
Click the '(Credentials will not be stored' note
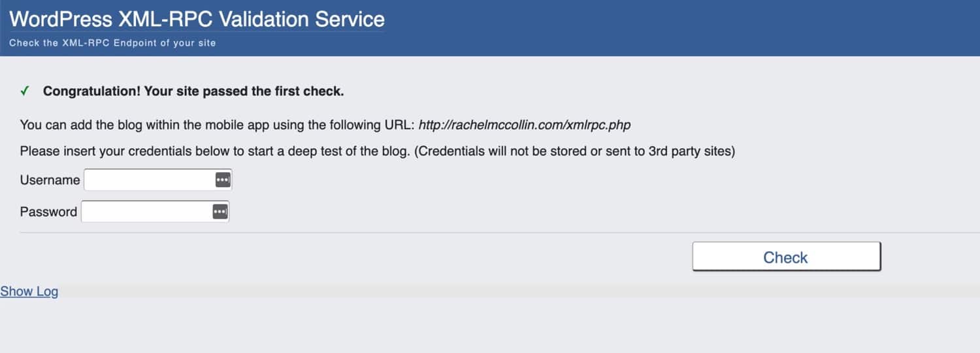coord(575,151)
